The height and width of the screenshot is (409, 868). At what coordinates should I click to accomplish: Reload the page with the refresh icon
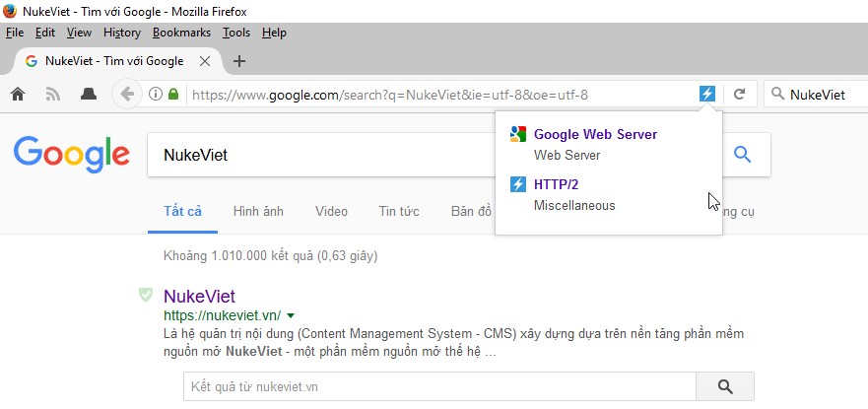739,95
